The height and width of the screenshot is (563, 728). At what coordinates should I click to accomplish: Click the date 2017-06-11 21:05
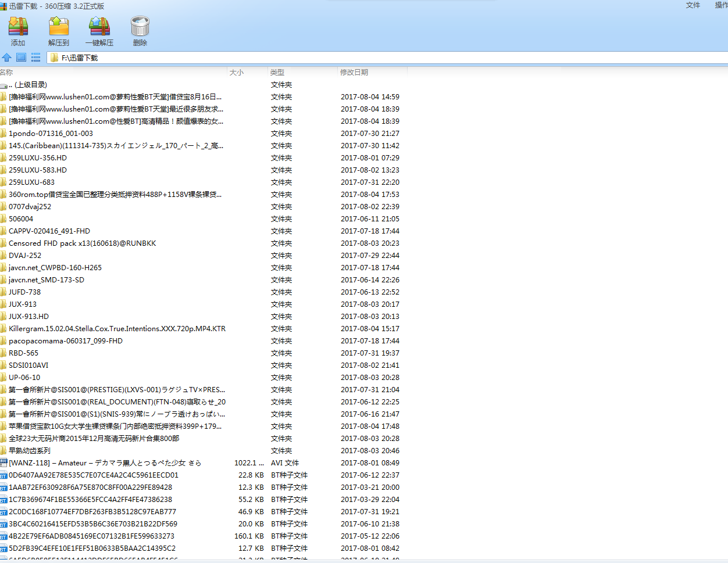(370, 219)
